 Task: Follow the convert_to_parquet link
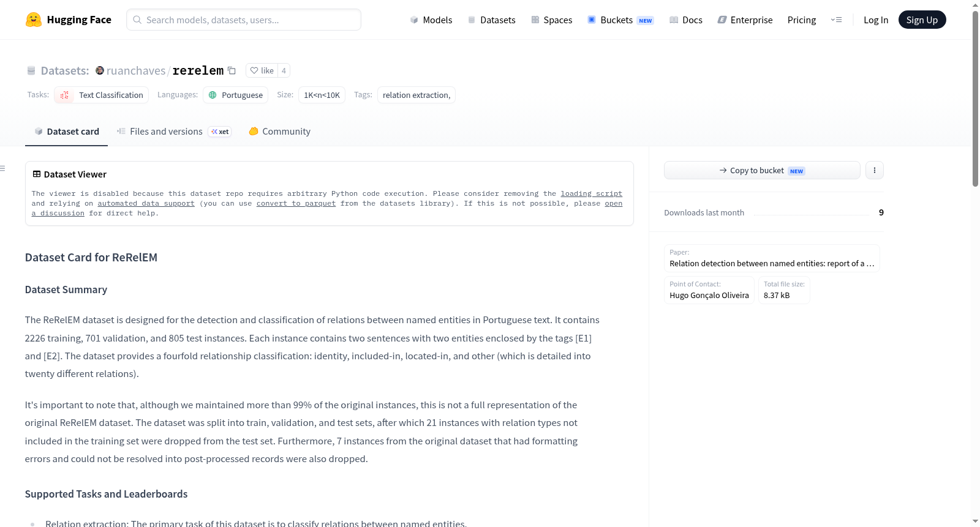296,203
